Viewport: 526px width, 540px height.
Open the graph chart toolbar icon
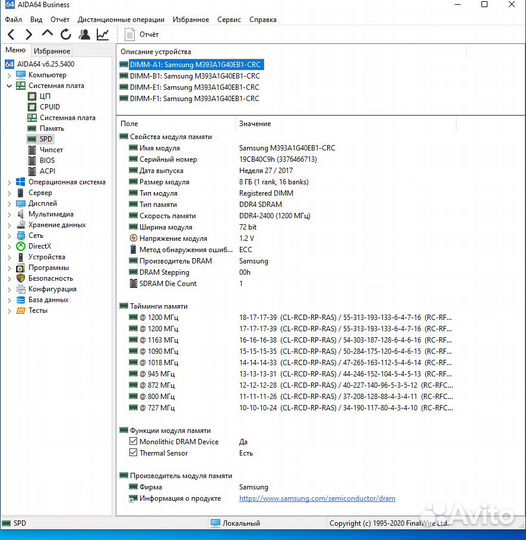103,34
